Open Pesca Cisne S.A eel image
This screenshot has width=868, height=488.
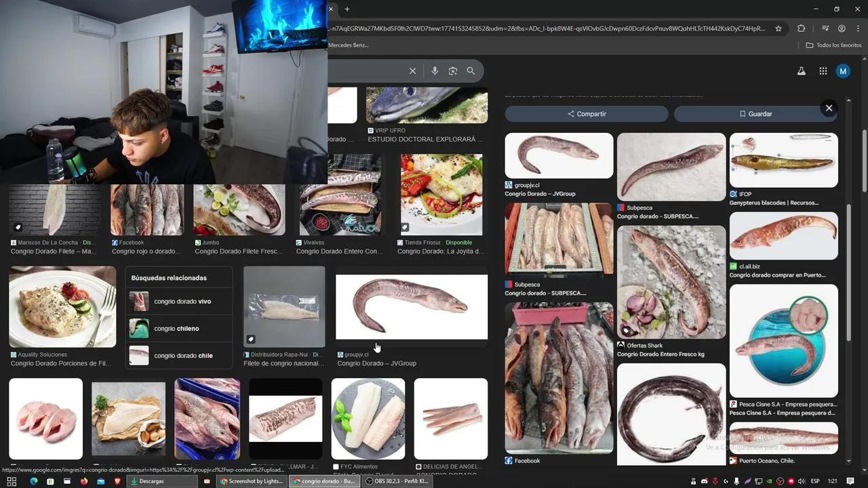[783, 340]
